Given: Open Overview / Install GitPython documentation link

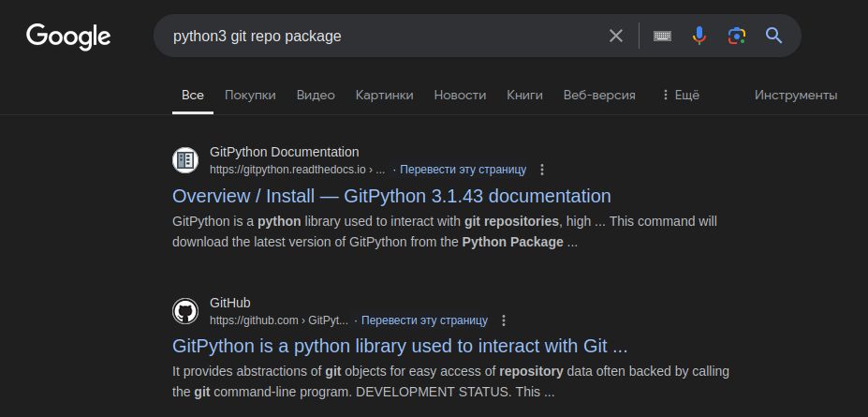Looking at the screenshot, I should pos(391,196).
